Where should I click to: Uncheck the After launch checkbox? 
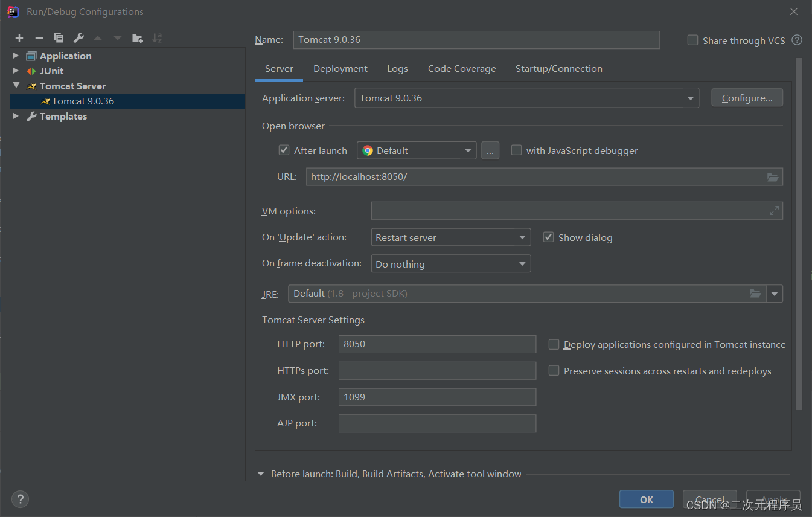click(x=284, y=150)
